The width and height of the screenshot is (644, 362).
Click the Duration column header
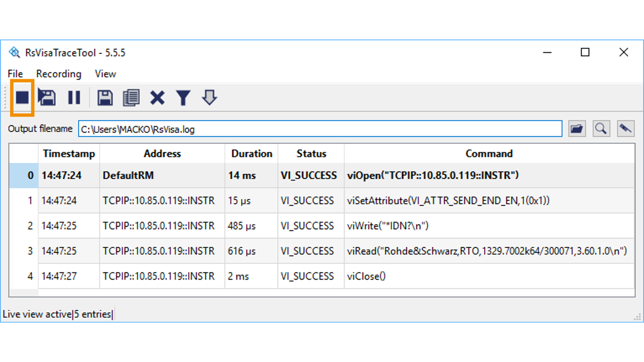coord(252,154)
